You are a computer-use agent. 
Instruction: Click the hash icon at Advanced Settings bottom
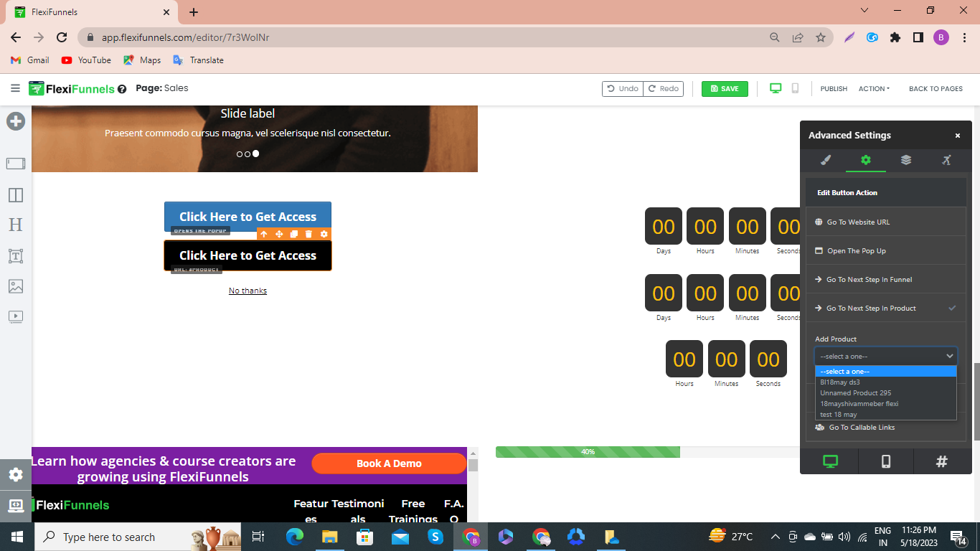(942, 461)
